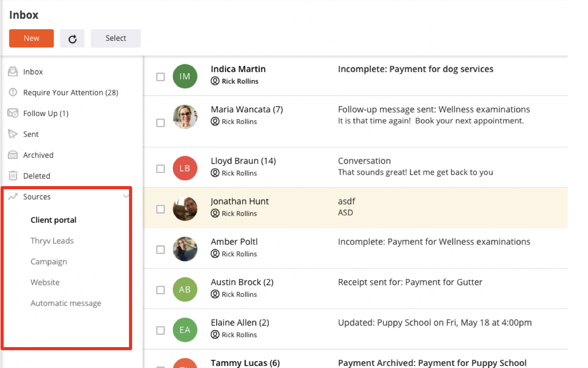The height and width of the screenshot is (368, 588).
Task: Click the Deleted trash icon
Action: [x=13, y=175]
